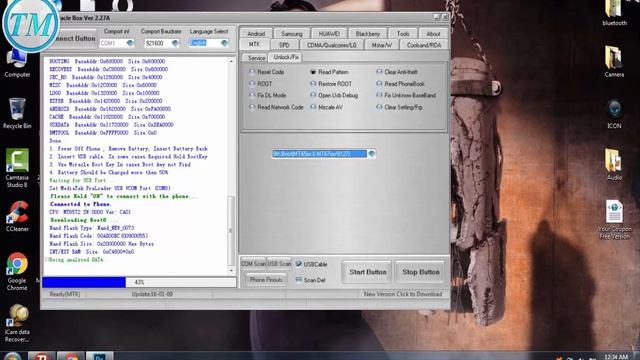Toggle the Scan Def checkbox
The image size is (640, 360).
299,280
